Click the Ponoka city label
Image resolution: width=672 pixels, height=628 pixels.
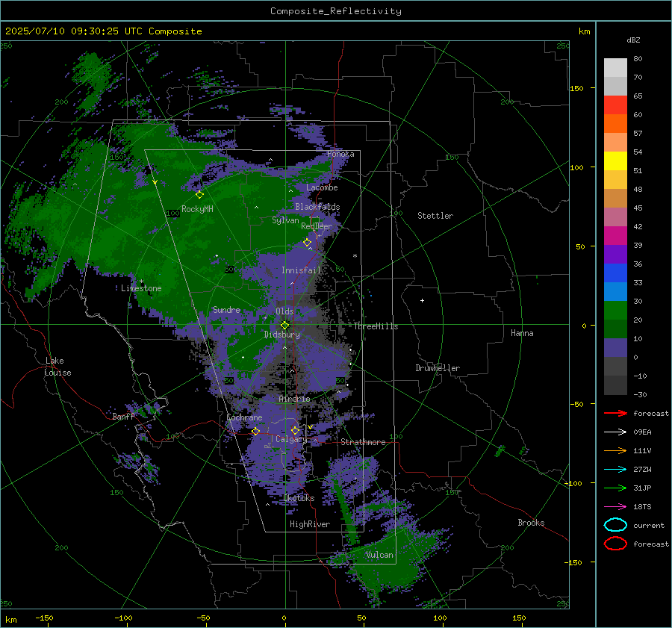[x=340, y=154]
